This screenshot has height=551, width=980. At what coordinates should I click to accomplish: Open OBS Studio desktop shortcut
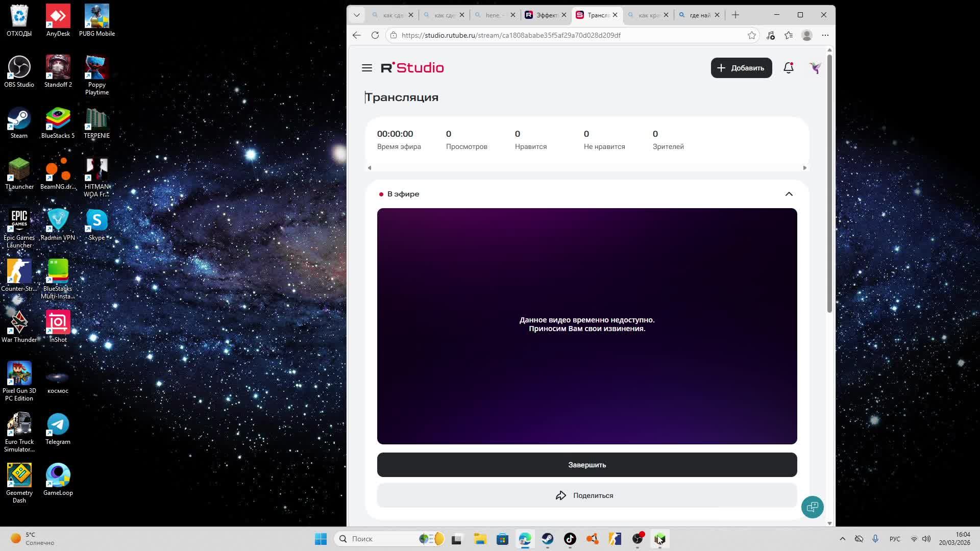click(19, 72)
